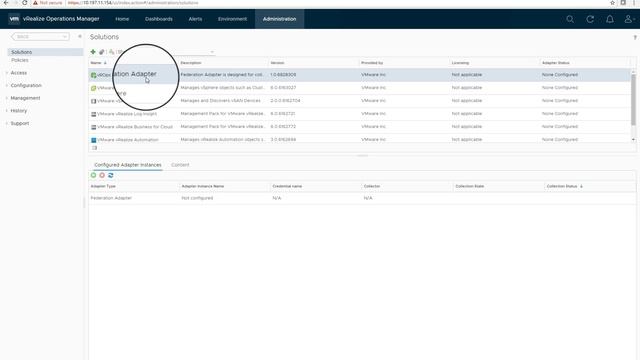Click the bookmark star icon
Viewport: 640px width, 360px height.
tap(613, 3)
